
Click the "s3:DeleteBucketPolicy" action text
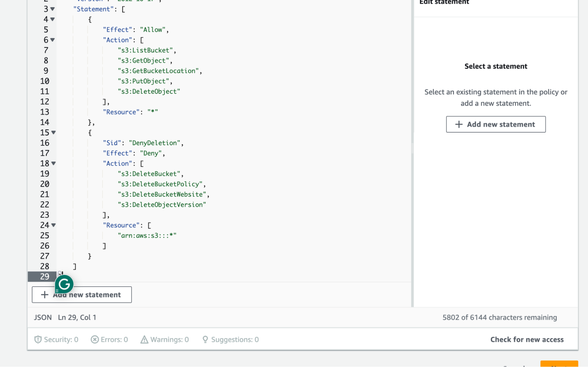160,184
